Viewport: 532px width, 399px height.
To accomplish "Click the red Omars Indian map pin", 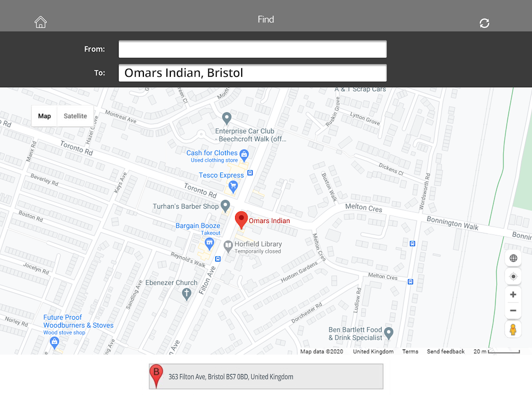I will click(x=241, y=220).
